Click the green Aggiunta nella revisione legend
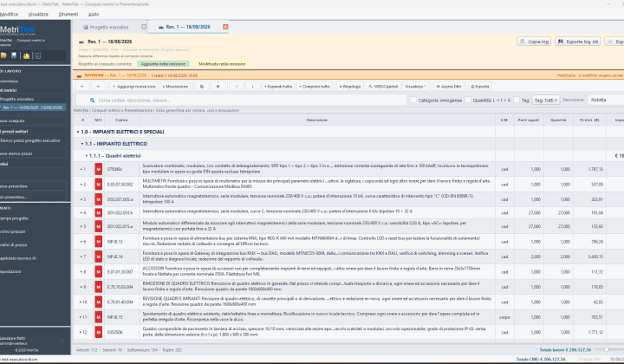This screenshot has width=624, height=364. coord(163,64)
